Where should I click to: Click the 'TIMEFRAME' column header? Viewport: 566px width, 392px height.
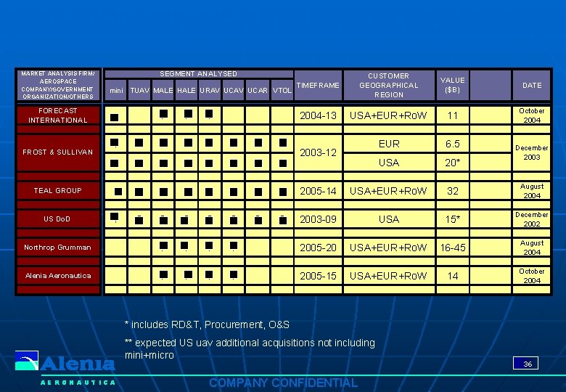318,85
